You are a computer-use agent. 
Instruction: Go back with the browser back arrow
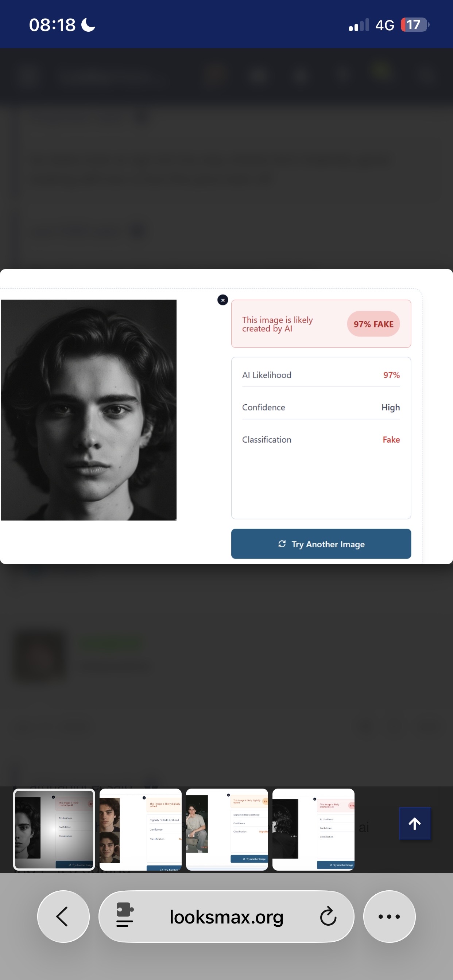point(63,916)
